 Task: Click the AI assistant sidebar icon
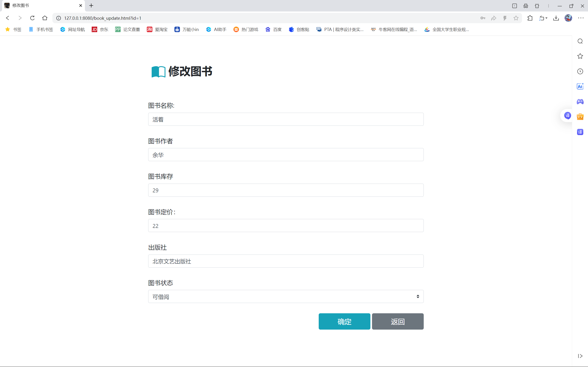click(x=580, y=86)
